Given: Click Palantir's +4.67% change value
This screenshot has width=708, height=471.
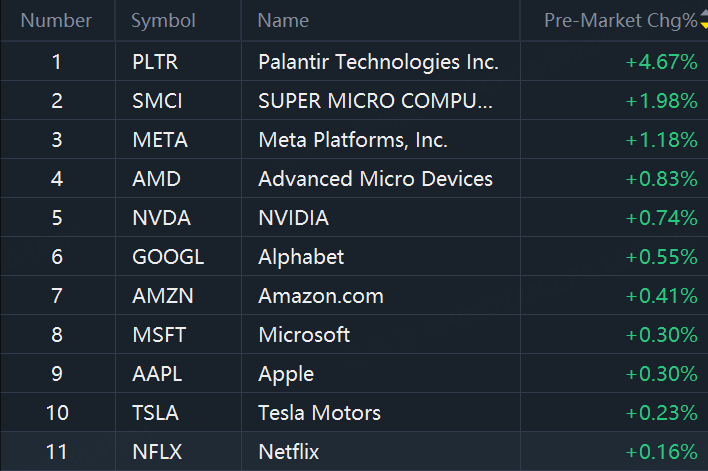Looking at the screenshot, I should click(661, 62).
